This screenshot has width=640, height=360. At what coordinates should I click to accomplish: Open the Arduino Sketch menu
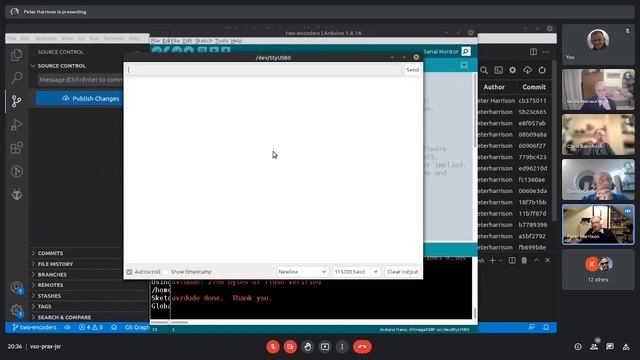[204, 41]
